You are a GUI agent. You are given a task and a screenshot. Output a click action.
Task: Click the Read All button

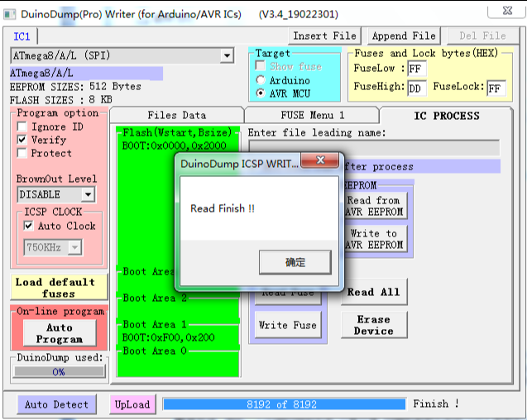point(374,292)
